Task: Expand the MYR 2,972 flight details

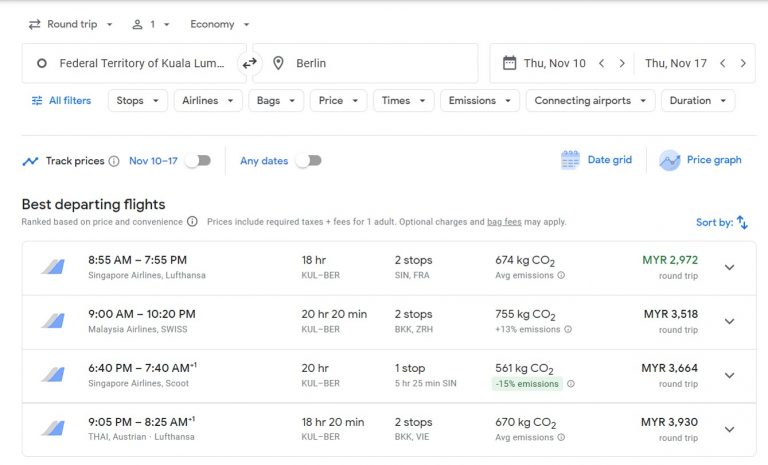Action: point(729,267)
